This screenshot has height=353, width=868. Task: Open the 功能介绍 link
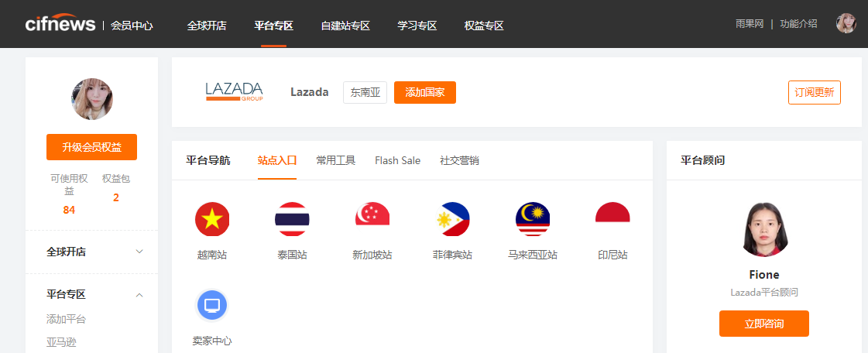tap(798, 24)
